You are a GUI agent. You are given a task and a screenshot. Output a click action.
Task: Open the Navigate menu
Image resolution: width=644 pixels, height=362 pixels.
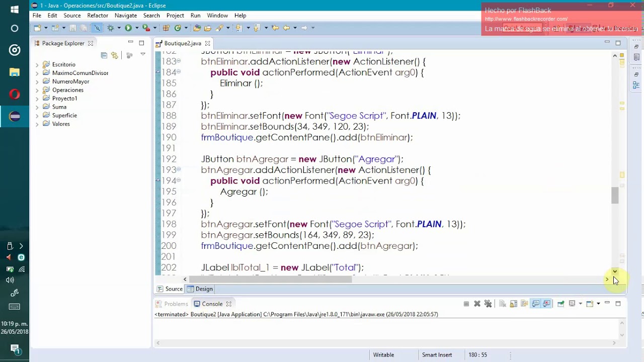[126, 16]
